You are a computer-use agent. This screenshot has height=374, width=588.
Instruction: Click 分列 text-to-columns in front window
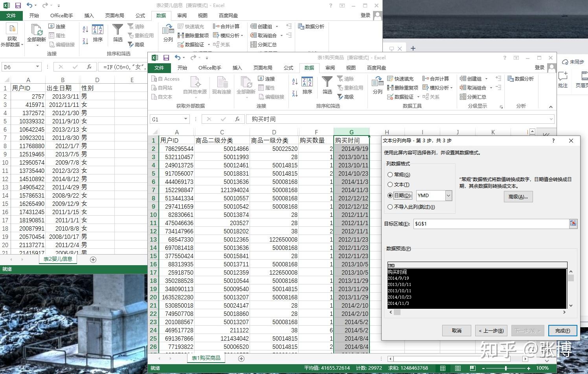coord(377,86)
